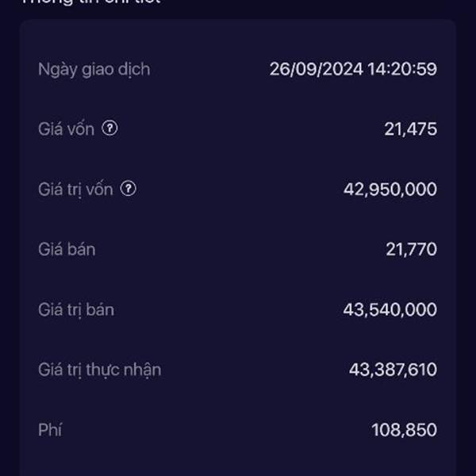Click the cost price value 21,475
The height and width of the screenshot is (476, 476).
coord(411,129)
